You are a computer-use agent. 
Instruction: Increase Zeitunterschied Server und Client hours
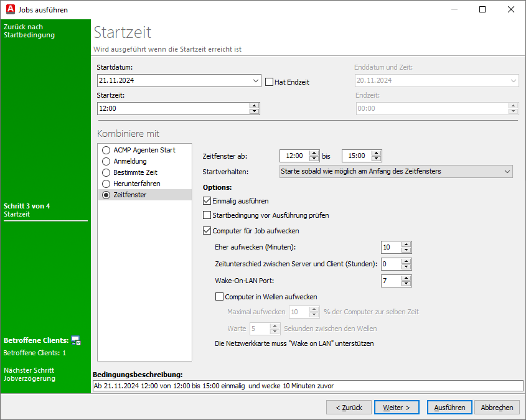tap(406, 261)
